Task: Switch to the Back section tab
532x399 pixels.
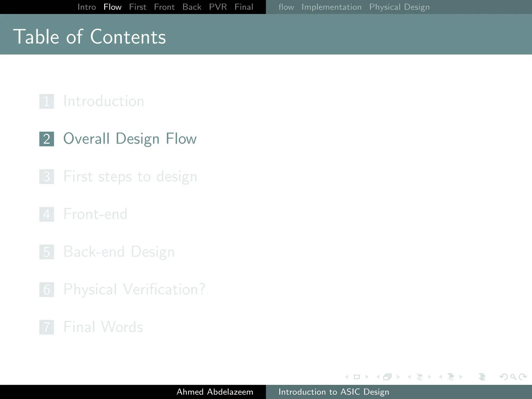Action: tap(192, 7)
